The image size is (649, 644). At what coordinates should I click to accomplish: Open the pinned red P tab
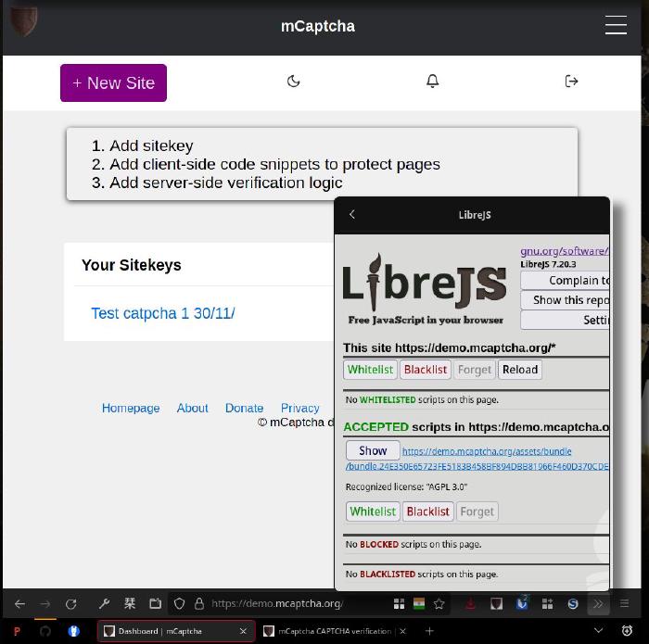[x=17, y=631]
